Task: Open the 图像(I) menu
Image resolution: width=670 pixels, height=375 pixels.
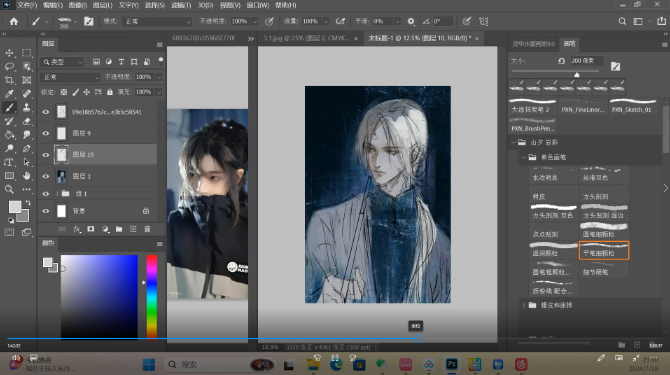Action: [x=77, y=5]
